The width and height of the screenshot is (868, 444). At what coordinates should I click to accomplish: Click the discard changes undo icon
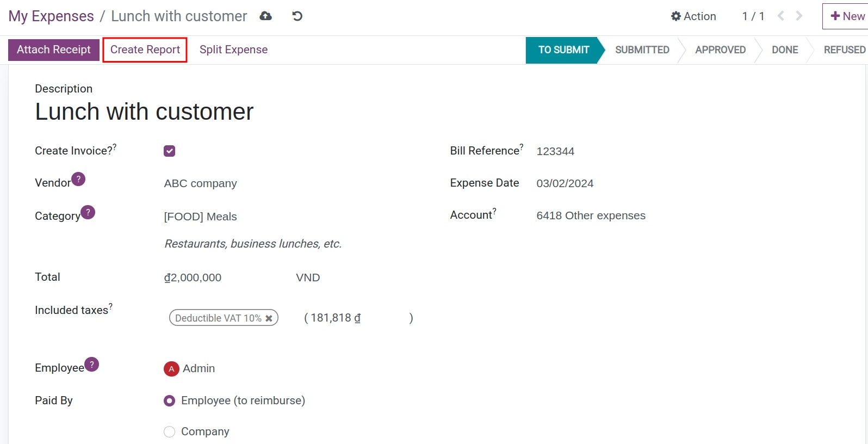point(297,16)
